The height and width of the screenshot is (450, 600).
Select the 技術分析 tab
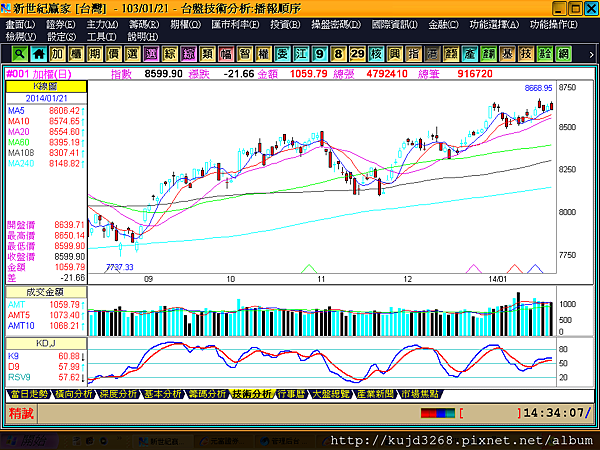click(x=253, y=394)
